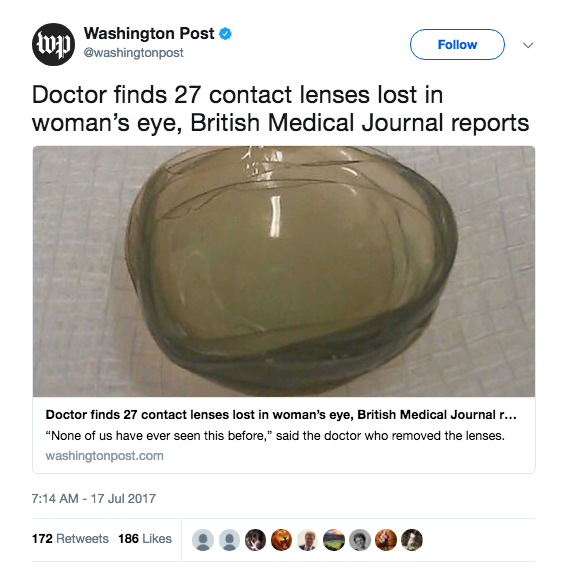View the 172 Retweets list

70,538
